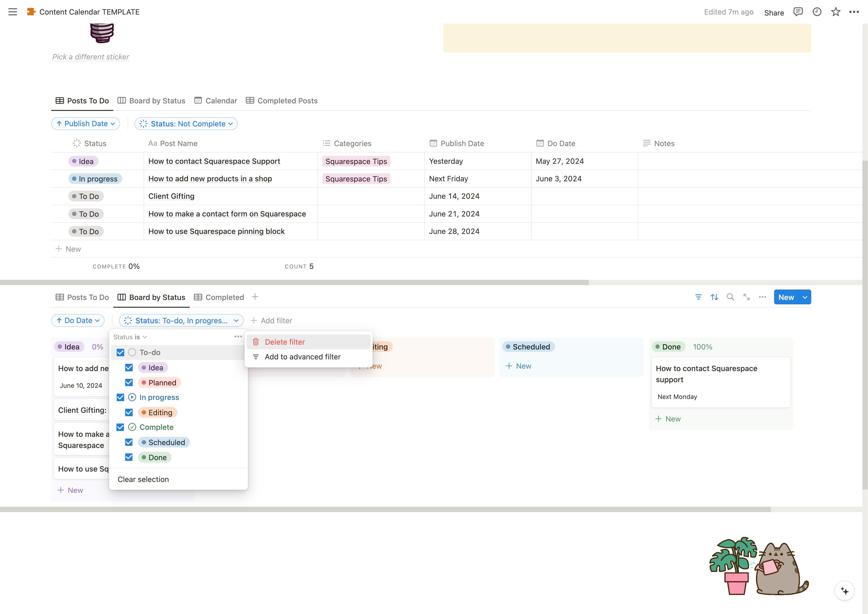Open the sidebar hamburger menu
This screenshot has width=868, height=614.
[x=12, y=12]
